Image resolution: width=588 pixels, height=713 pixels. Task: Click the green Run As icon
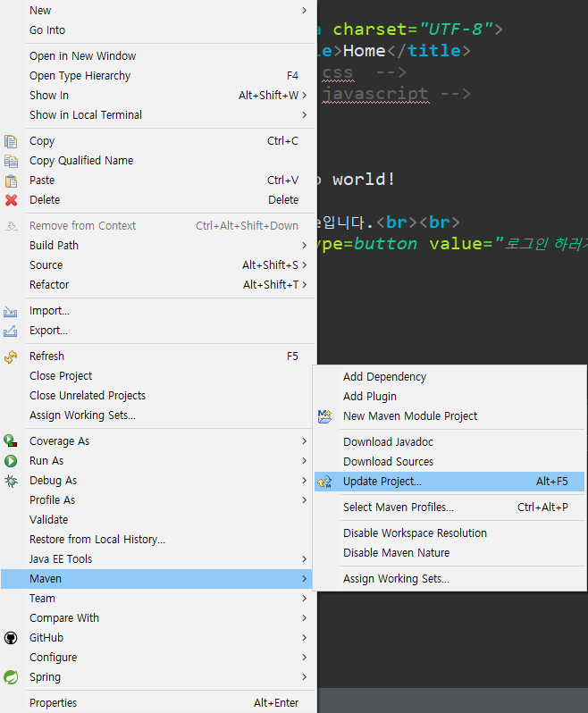point(11,461)
